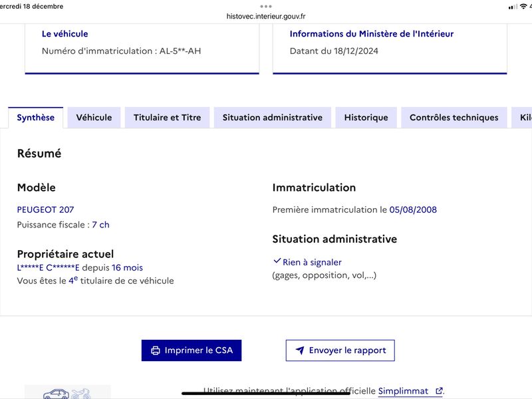
Task: Click the Situation administrative heading in the summary
Action: [x=334, y=239]
